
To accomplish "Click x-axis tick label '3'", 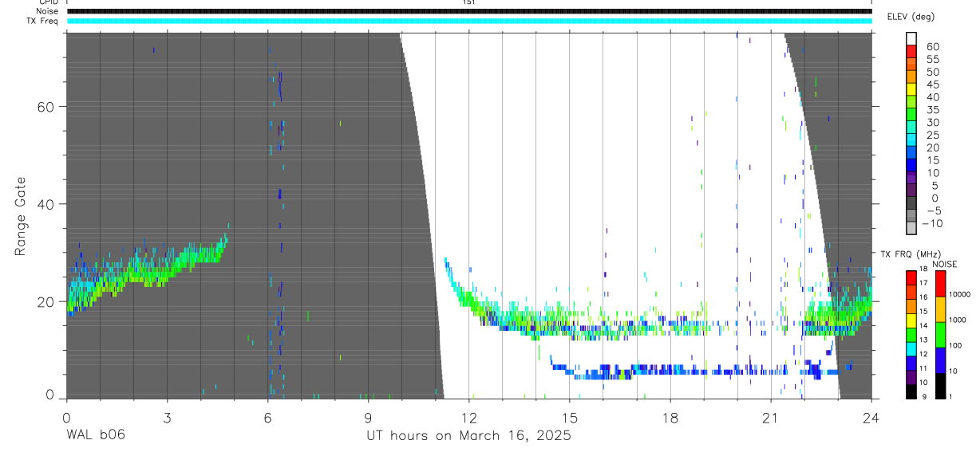I will (x=167, y=417).
